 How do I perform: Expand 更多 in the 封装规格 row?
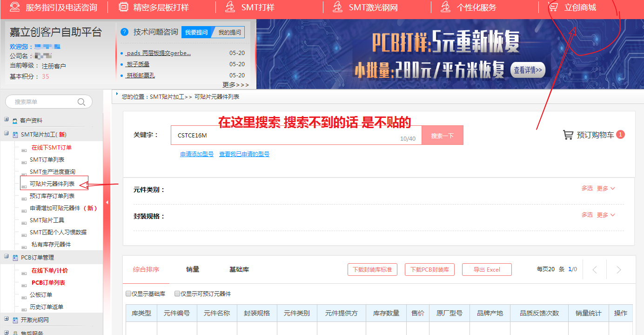605,215
